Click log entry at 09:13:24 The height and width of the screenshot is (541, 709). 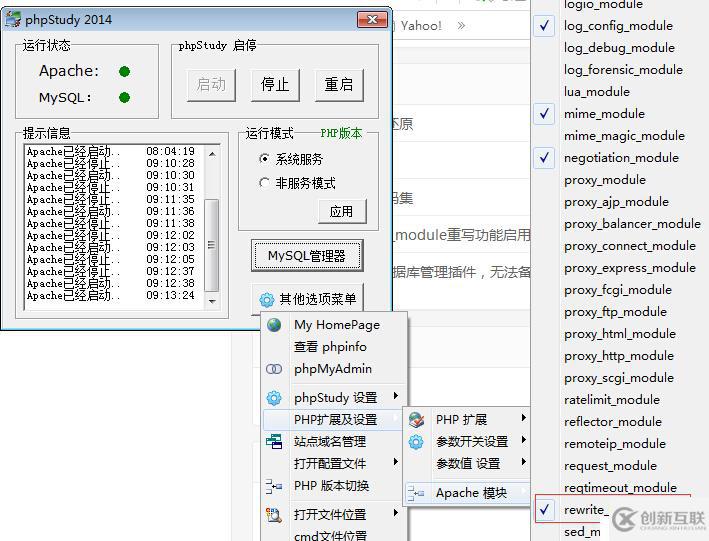click(x=110, y=295)
